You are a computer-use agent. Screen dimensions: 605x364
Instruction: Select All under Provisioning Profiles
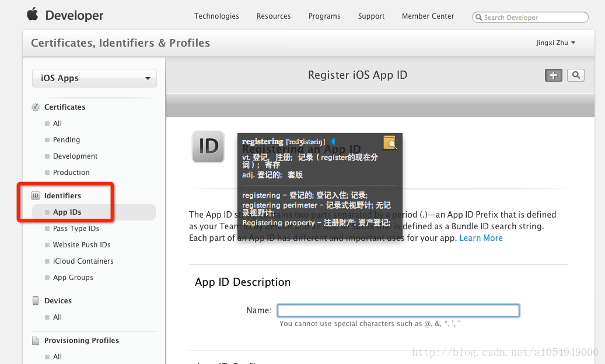tap(57, 357)
